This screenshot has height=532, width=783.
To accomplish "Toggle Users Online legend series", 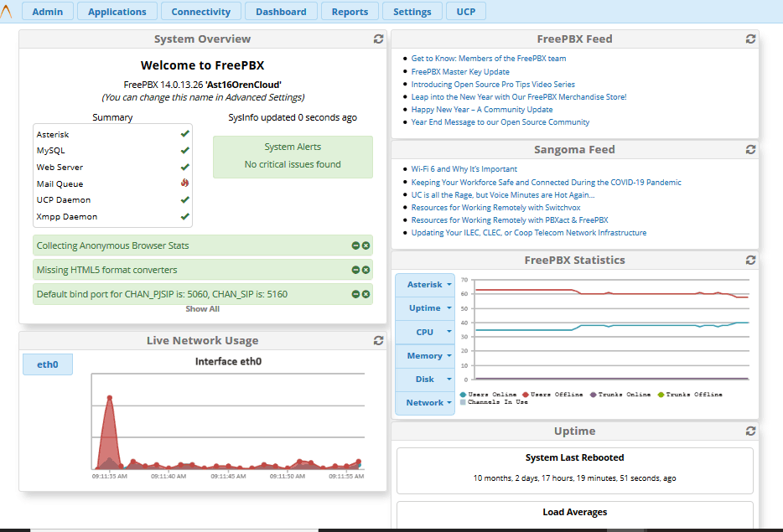I will click(489, 395).
